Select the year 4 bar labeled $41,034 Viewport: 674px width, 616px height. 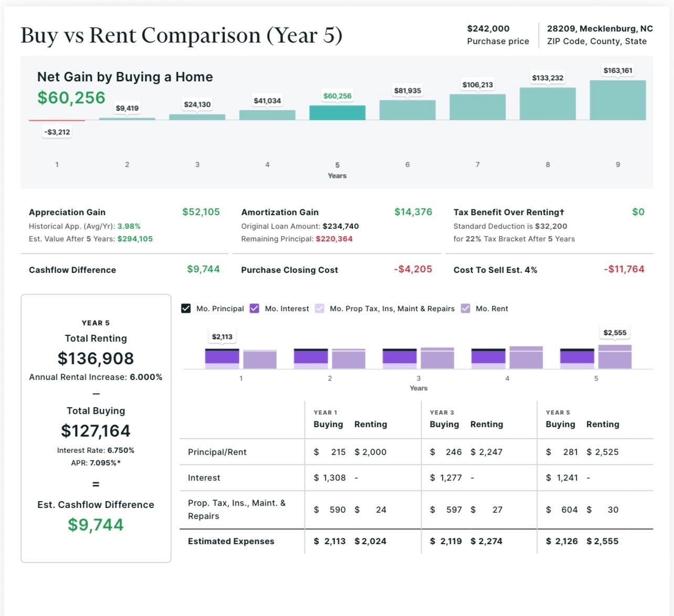(267, 115)
